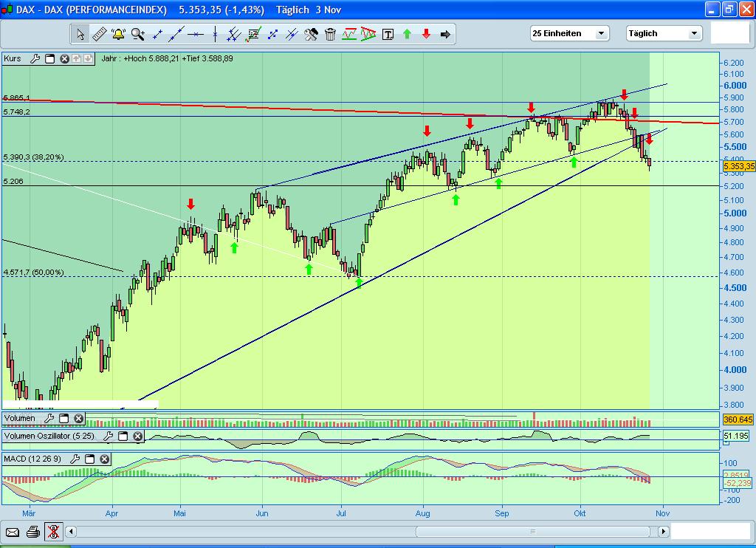Image resolution: width=756 pixels, height=548 pixels.
Task: Select the green up arrow marker tool
Action: tap(407, 33)
